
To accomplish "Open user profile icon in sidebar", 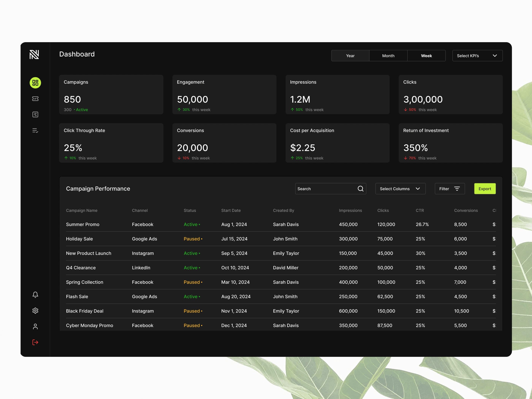I will 35,326.
